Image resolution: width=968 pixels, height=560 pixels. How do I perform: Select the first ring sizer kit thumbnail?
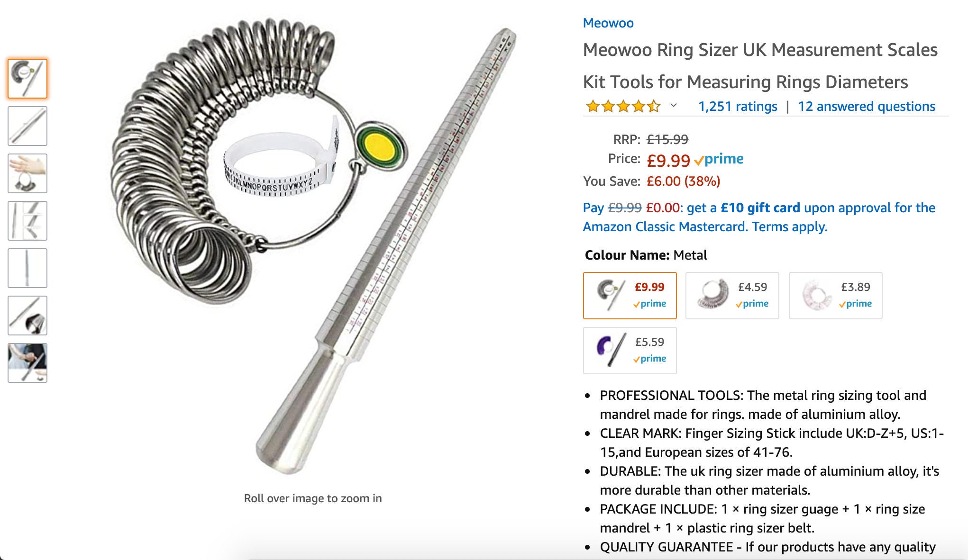[x=27, y=79]
